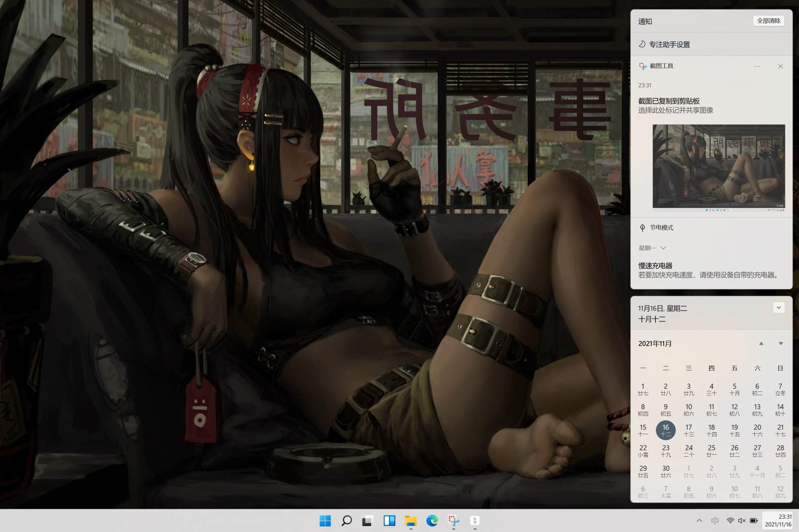Open the battery status icon
The height and width of the screenshot is (532, 799).
[x=754, y=520]
